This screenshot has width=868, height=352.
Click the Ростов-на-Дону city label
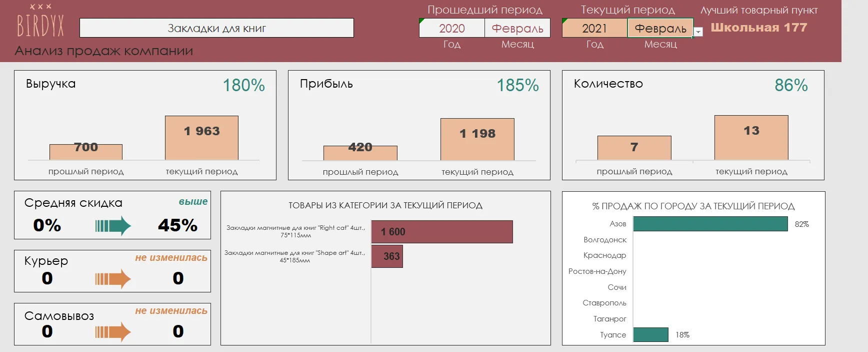[x=597, y=271]
